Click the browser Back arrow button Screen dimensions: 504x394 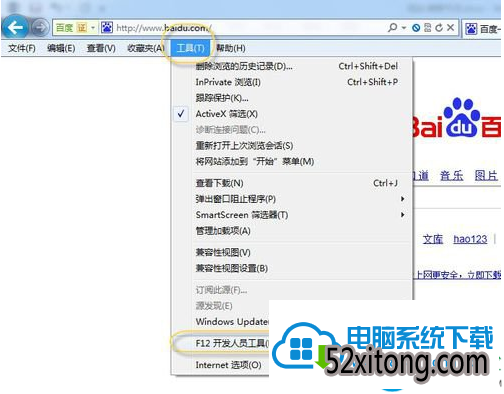15,27
